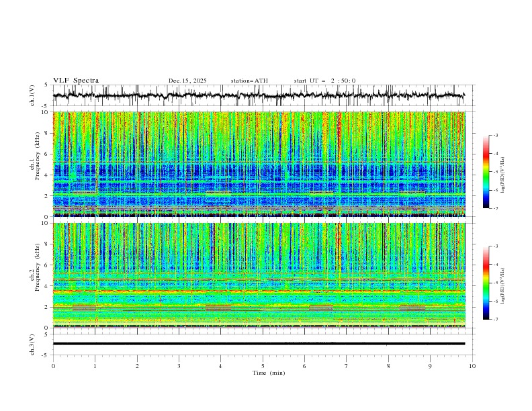The height and width of the screenshot is (411, 532).
Task: Click the Dec.15, 2025 date label
Action: pyautogui.click(x=187, y=81)
